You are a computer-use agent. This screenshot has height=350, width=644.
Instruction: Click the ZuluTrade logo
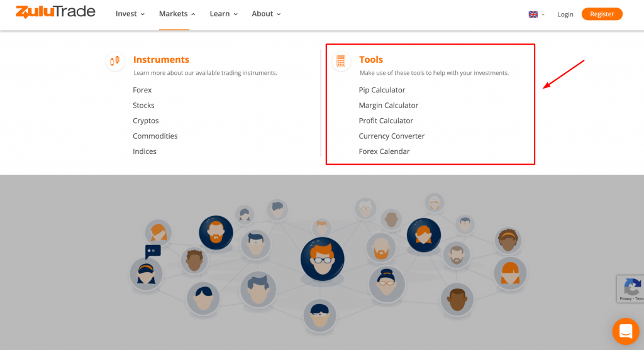click(55, 12)
